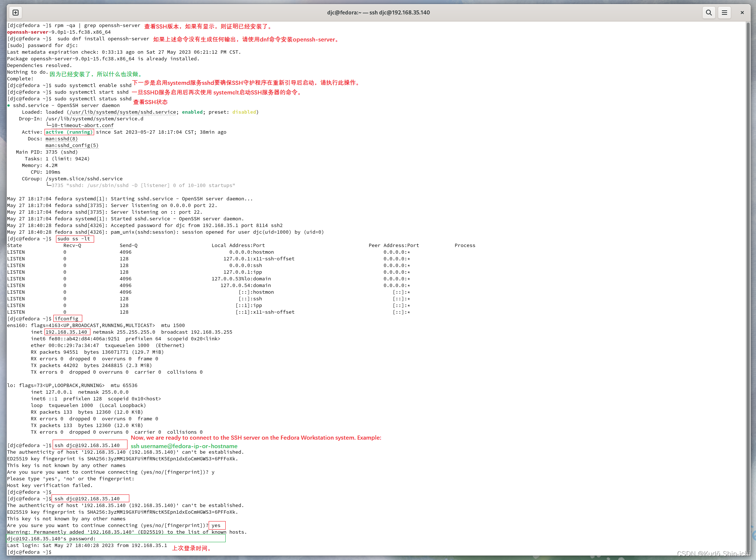Click the 'sudo systemctl status sshd' command

click(x=93, y=99)
